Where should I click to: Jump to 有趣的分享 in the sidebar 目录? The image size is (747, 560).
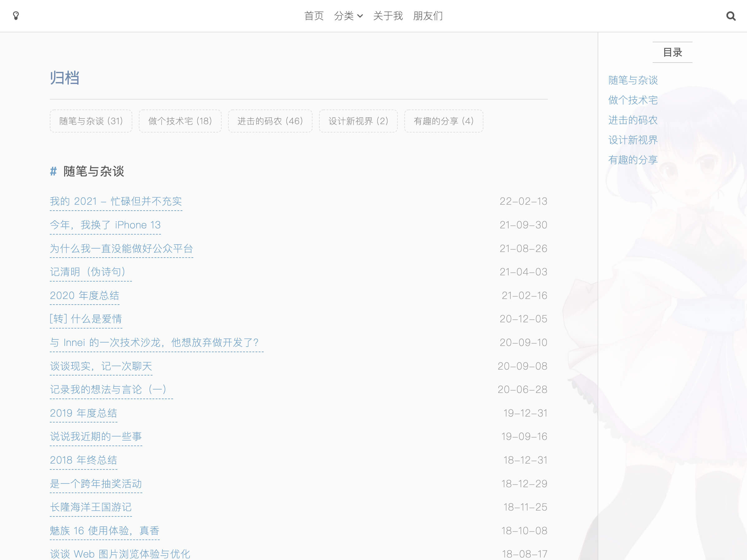(x=633, y=160)
